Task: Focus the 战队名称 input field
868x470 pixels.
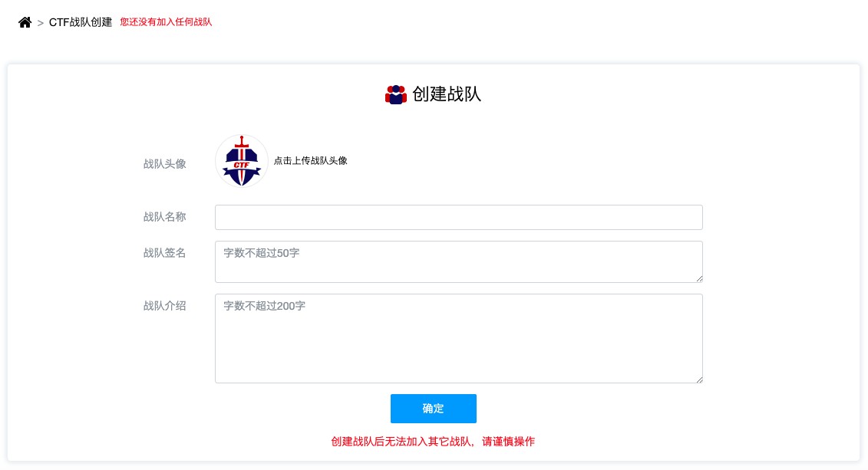Action: 459,217
